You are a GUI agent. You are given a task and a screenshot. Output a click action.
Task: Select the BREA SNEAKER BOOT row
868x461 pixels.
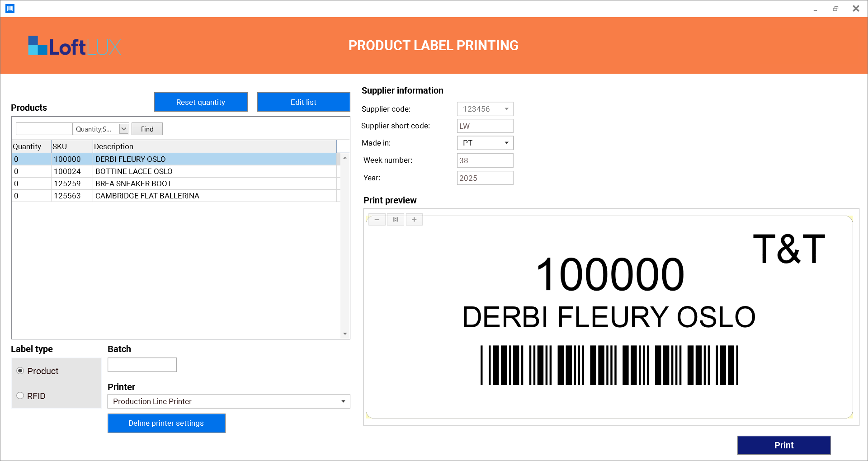(175, 183)
